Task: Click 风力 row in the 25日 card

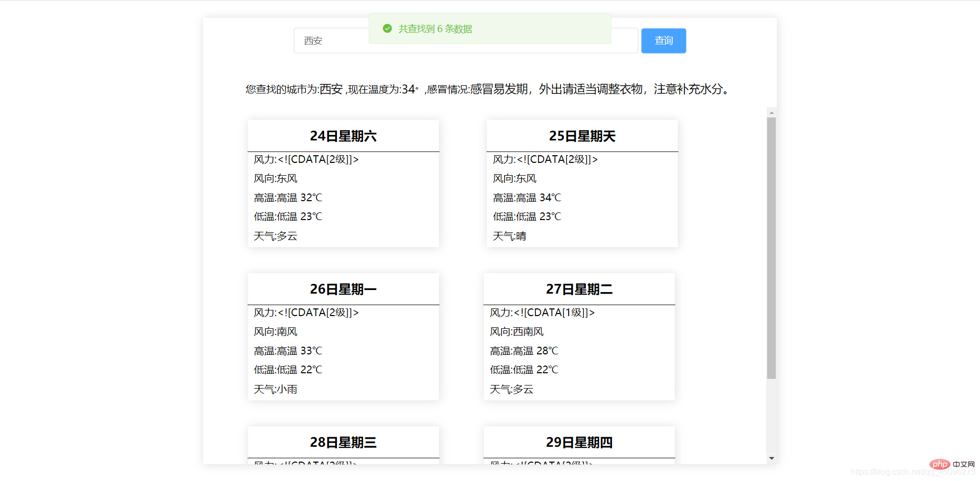Action: [x=545, y=159]
